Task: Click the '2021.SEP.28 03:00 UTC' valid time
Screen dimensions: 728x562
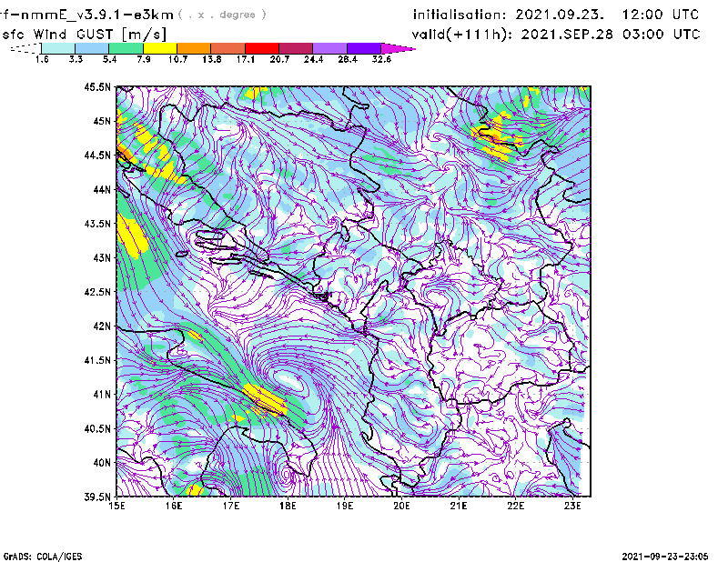Action: tap(611, 35)
